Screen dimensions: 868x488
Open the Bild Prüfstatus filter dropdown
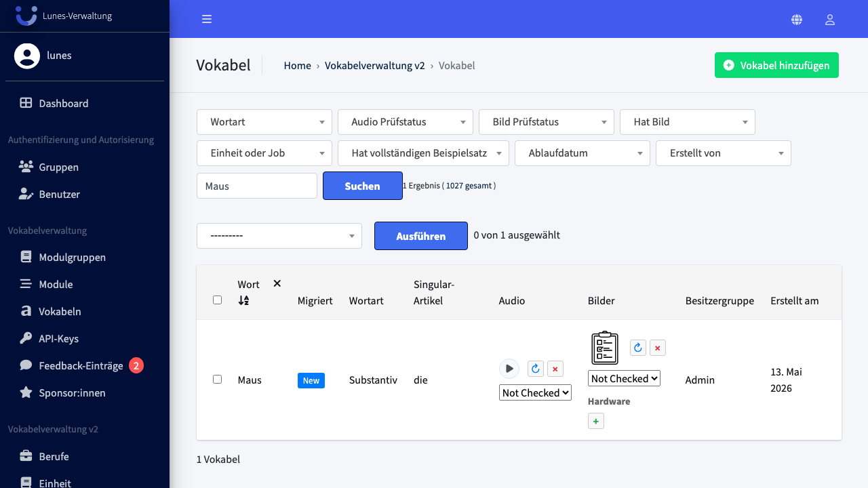(x=547, y=122)
